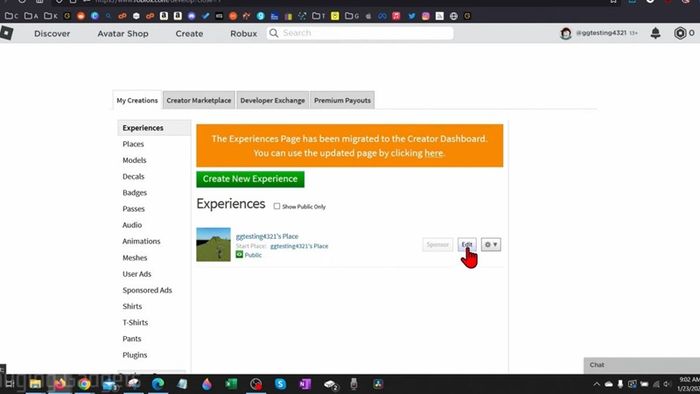Image resolution: width=700 pixels, height=394 pixels.
Task: Click the Create New Experience button
Action: point(250,179)
